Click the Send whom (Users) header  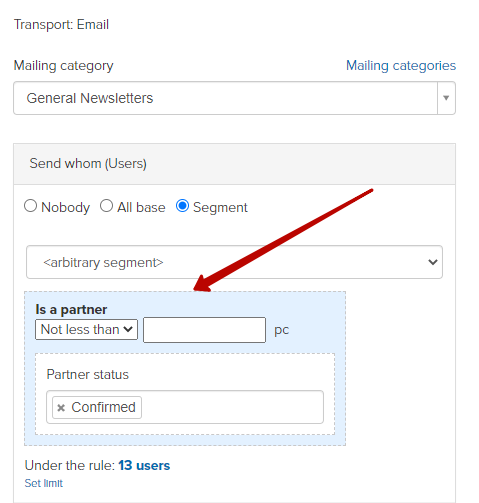click(x=88, y=163)
